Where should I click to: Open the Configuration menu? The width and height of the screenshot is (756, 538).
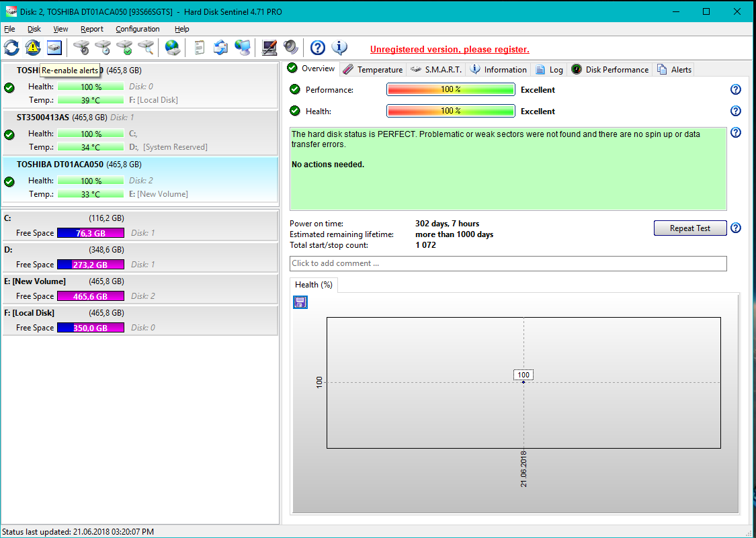(x=137, y=29)
